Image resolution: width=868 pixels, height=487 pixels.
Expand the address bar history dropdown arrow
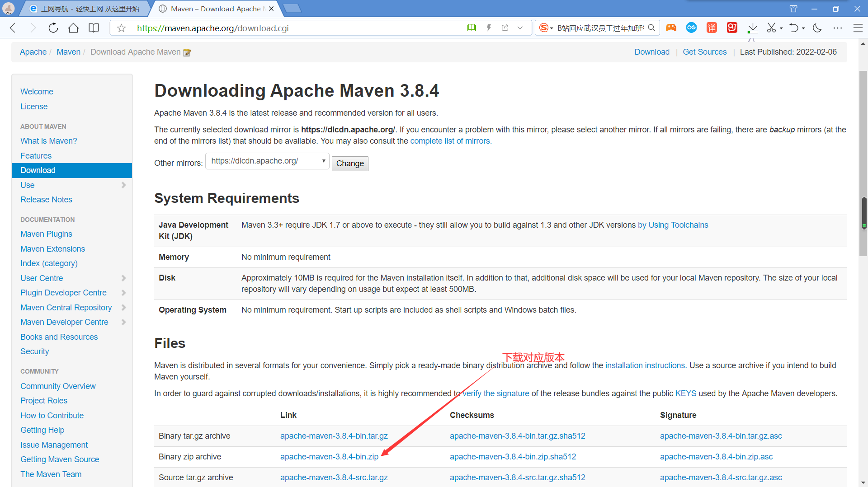[x=520, y=28]
